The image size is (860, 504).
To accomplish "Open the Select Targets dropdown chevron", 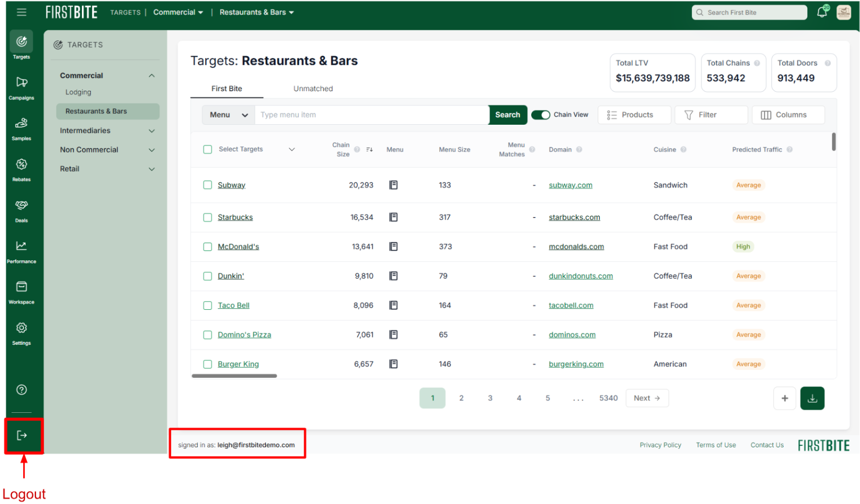I will click(x=292, y=149).
